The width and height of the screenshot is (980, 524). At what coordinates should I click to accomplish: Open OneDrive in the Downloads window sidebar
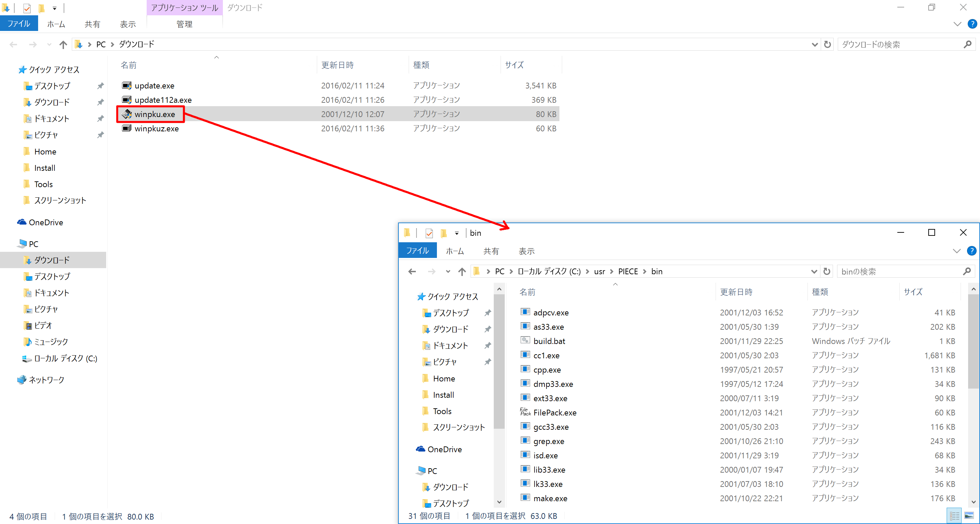pyautogui.click(x=46, y=222)
